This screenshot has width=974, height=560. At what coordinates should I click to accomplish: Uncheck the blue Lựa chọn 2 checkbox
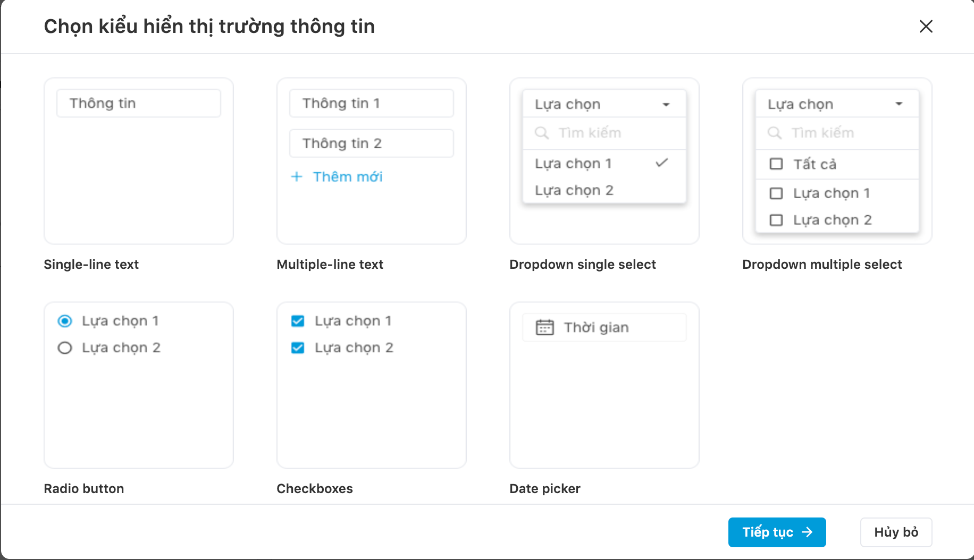(298, 348)
